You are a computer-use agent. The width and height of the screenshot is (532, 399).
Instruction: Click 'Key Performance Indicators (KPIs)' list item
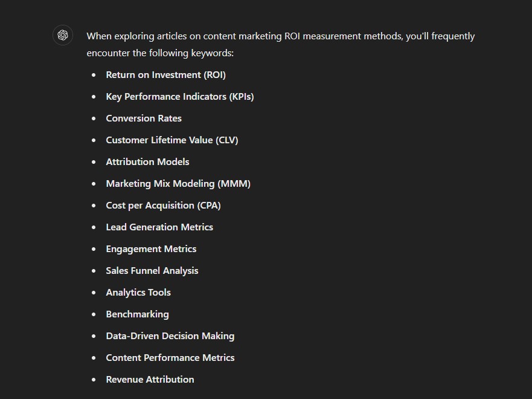click(x=180, y=97)
